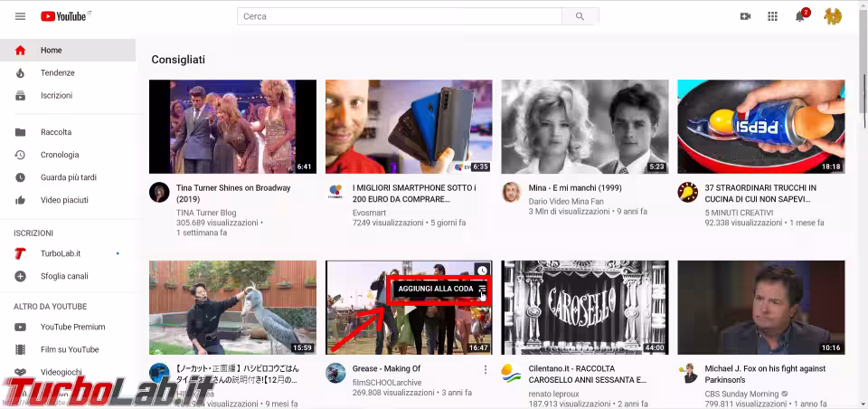The width and height of the screenshot is (868, 409).
Task: Click the filmSCHOOLarchive channel name
Action: pos(387,383)
